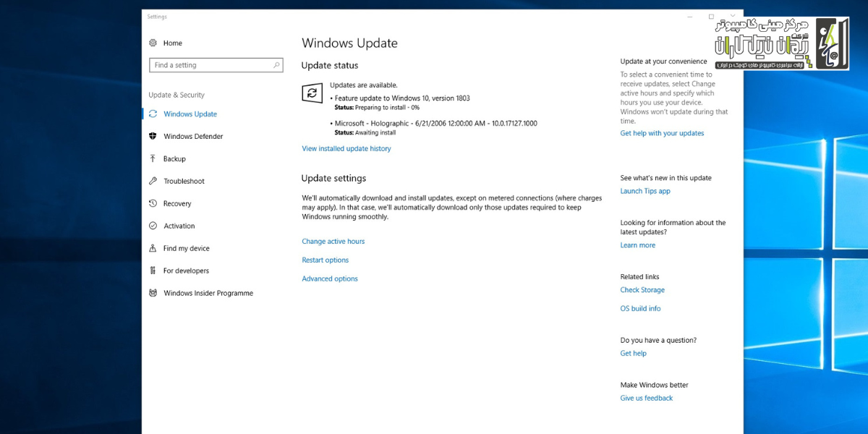868x434 pixels.
Task: Click the Find my device icon
Action: point(153,248)
